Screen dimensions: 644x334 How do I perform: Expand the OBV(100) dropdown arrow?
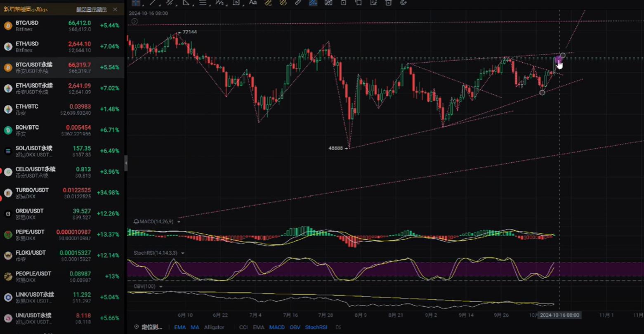160,287
